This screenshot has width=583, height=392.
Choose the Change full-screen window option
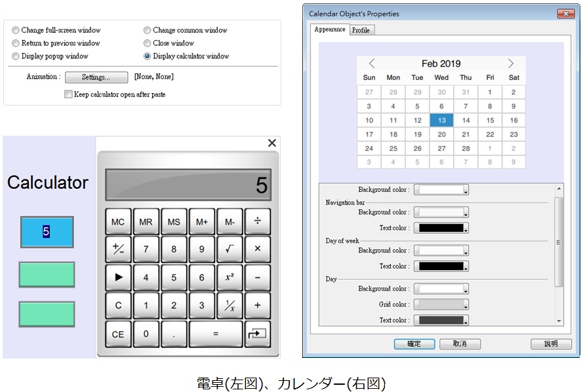point(16,30)
